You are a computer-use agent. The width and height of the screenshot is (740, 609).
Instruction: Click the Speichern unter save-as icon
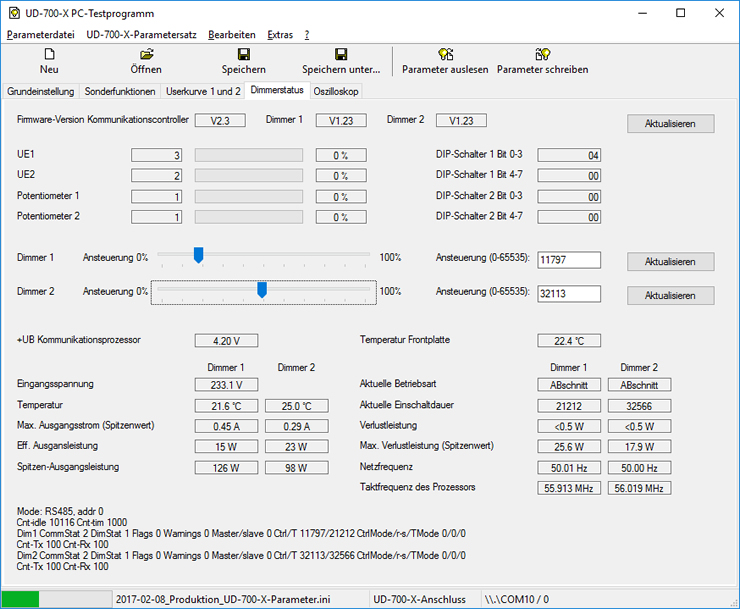[341, 55]
